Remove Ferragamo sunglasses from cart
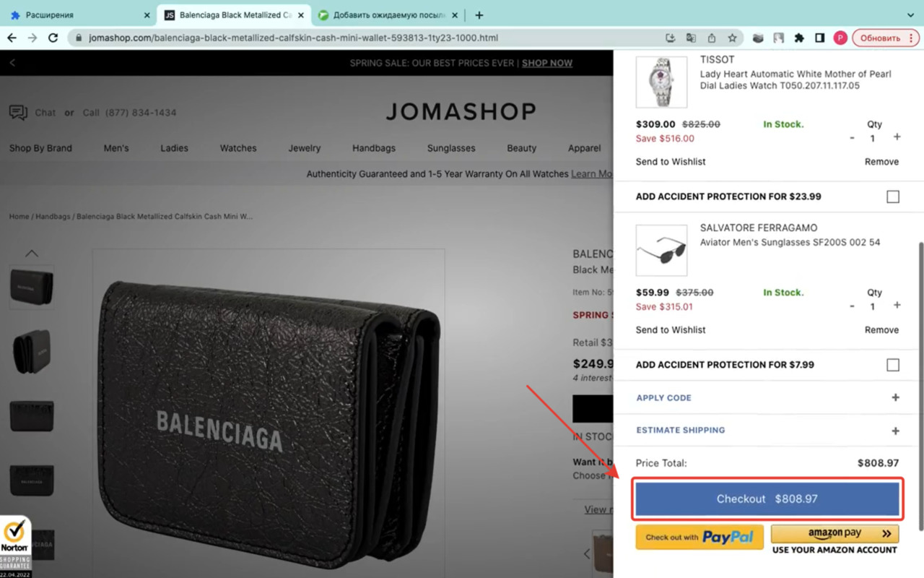 [x=881, y=330]
